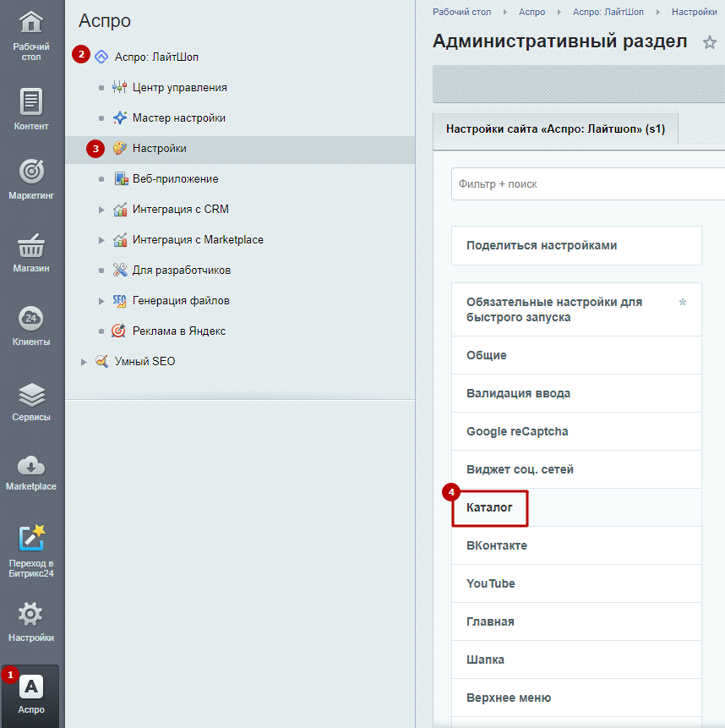Click the Фильтр + поиск field
The width and height of the screenshot is (725, 728).
pyautogui.click(x=588, y=184)
